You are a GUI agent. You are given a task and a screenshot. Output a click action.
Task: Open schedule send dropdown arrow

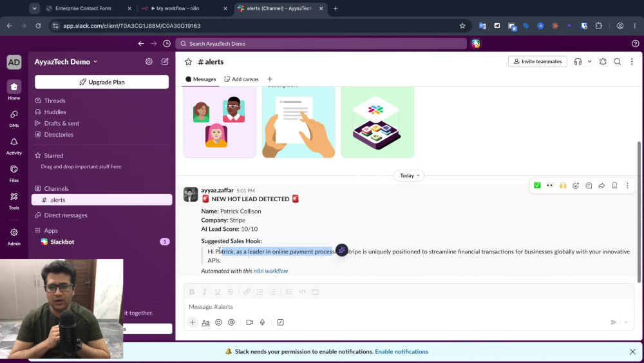click(626, 323)
